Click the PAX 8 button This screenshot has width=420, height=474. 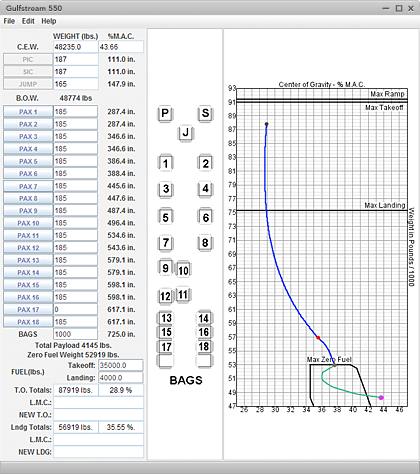(28, 198)
